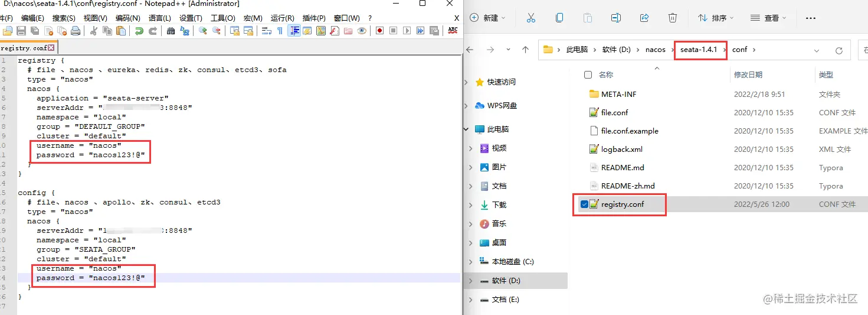Redo edit using Notepad++ toolbar arrow

(152, 31)
